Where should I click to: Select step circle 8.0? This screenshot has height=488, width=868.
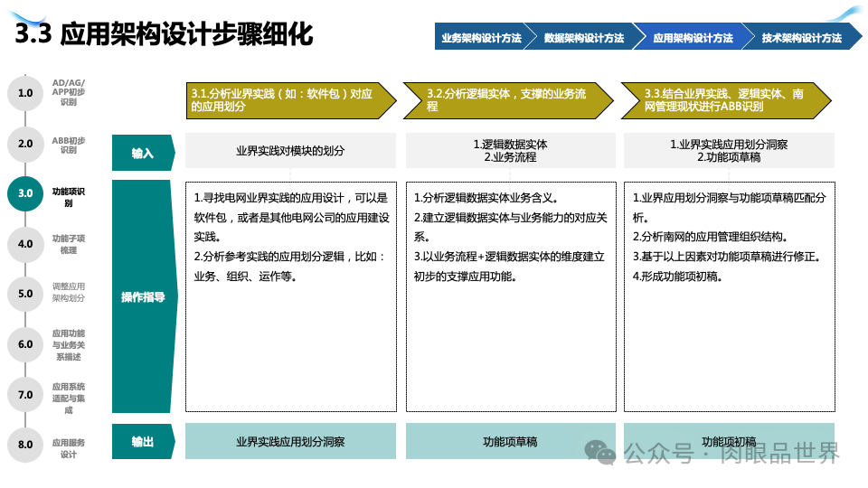[25, 445]
